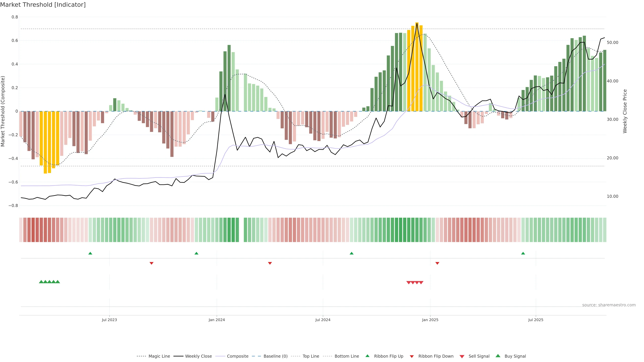
Task: Click Ribbon Flip Down marker just after Jan 2025
Action: coord(437,263)
